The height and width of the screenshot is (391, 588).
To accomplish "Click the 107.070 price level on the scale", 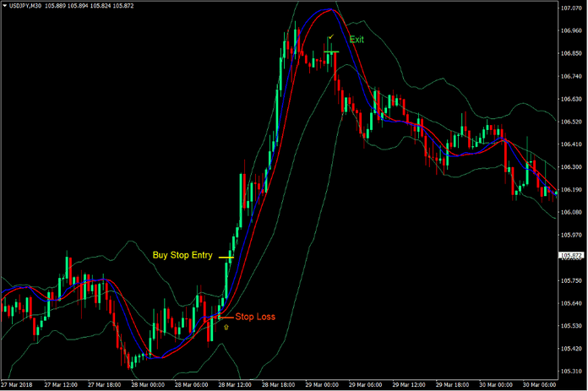I will pos(571,8).
